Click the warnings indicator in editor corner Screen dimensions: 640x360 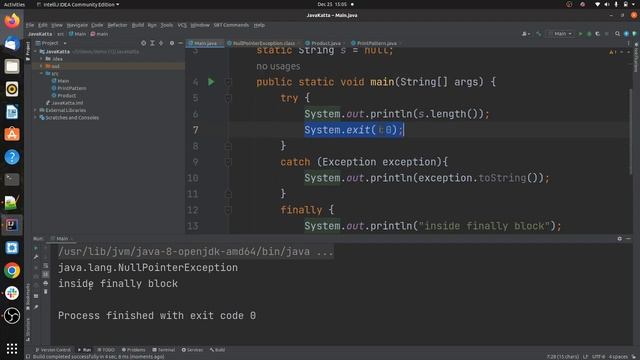pyautogui.click(x=613, y=52)
